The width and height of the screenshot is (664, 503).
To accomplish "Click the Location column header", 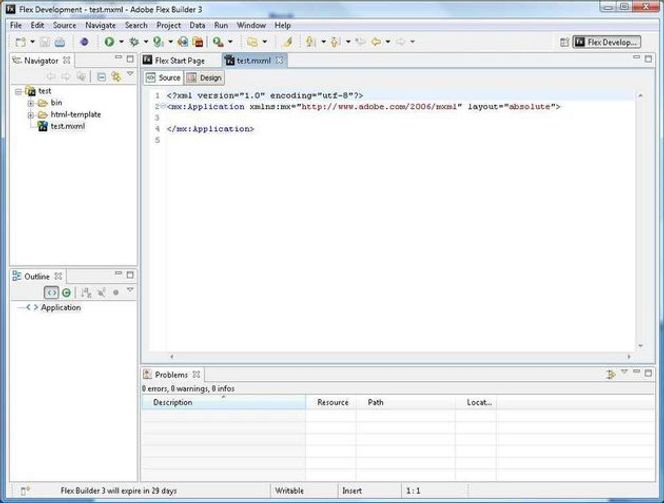I will point(476,402).
